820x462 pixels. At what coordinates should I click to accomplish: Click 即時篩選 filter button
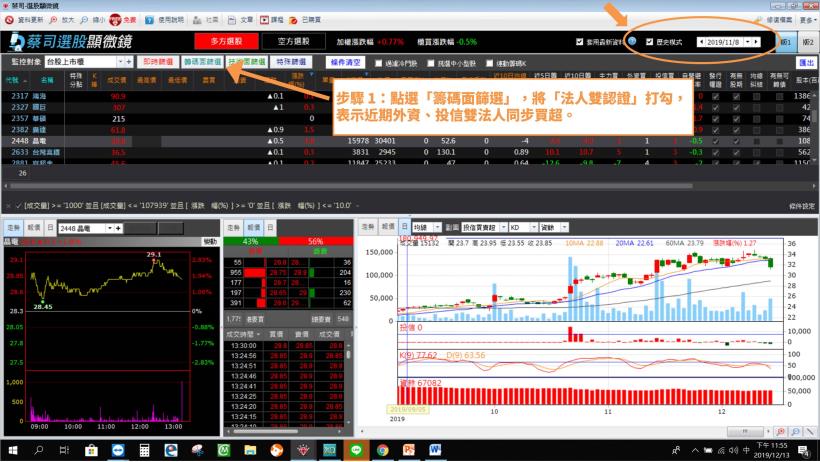coord(158,62)
